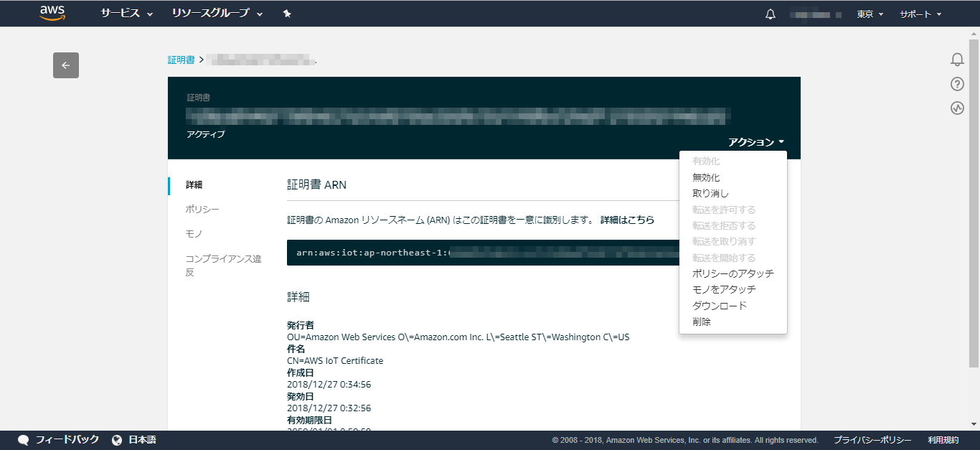Select ポリシーのアタッチ menu entry
This screenshot has height=450, width=980.
(733, 273)
